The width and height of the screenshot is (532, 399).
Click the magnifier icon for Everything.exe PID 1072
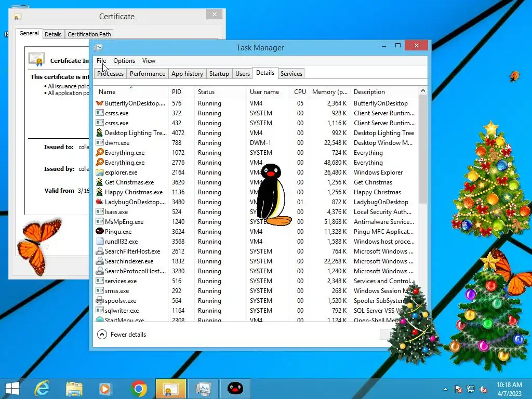pos(99,152)
